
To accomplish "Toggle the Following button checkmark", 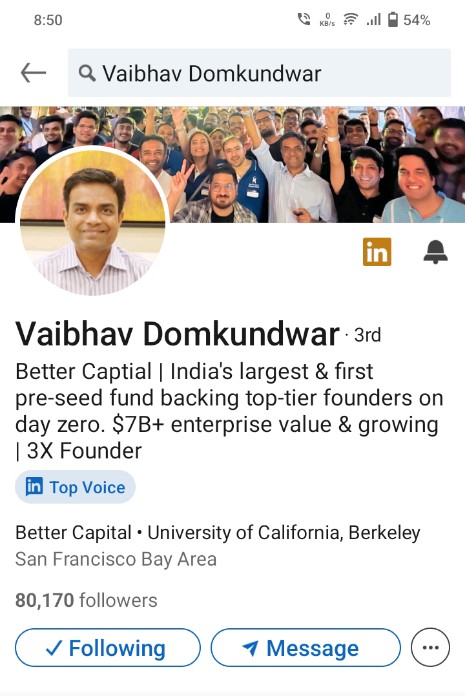I will pos(54,649).
